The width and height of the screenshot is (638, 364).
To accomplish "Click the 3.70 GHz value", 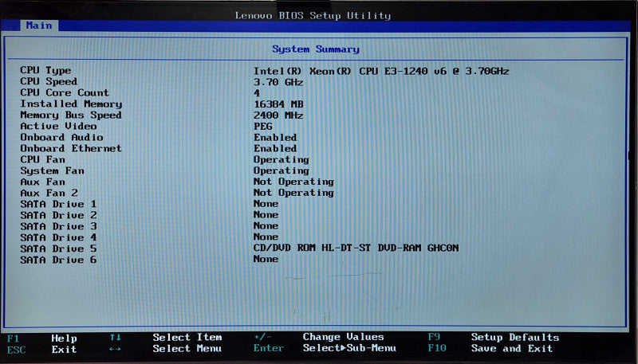I will [278, 82].
